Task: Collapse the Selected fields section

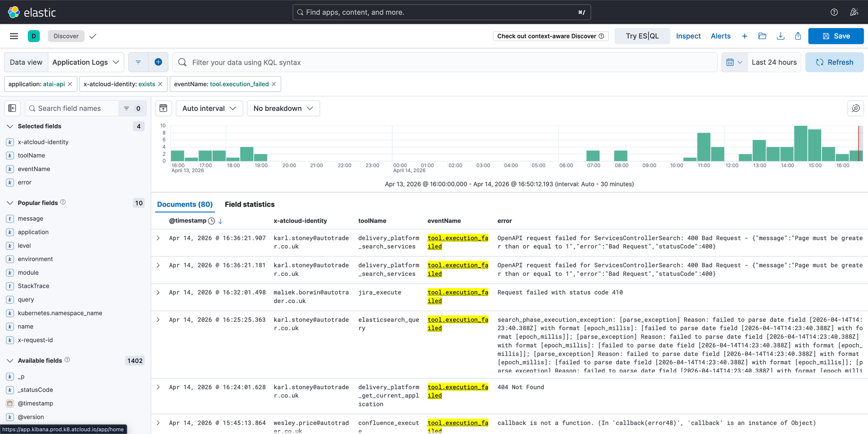Action: (x=10, y=126)
